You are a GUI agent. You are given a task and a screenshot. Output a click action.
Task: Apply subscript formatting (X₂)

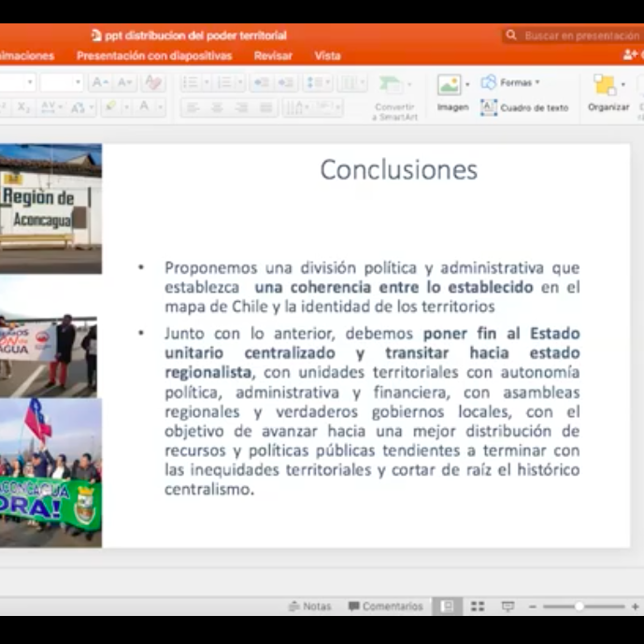23,107
